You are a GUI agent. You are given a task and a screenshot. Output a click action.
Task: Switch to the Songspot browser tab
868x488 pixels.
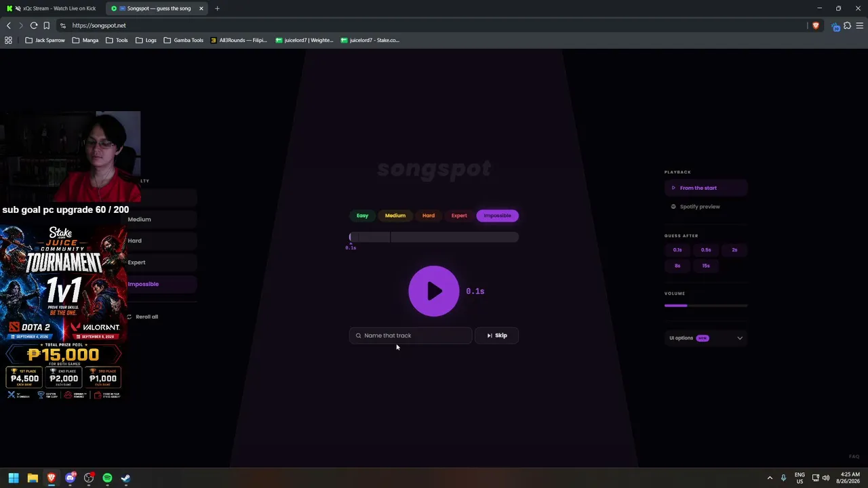coord(153,8)
